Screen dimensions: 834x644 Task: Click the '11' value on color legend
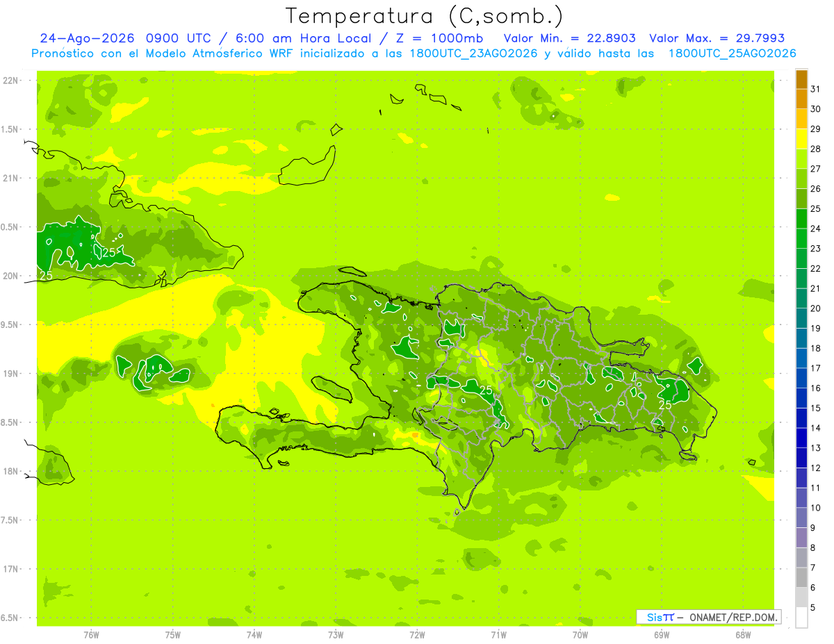pos(816,488)
